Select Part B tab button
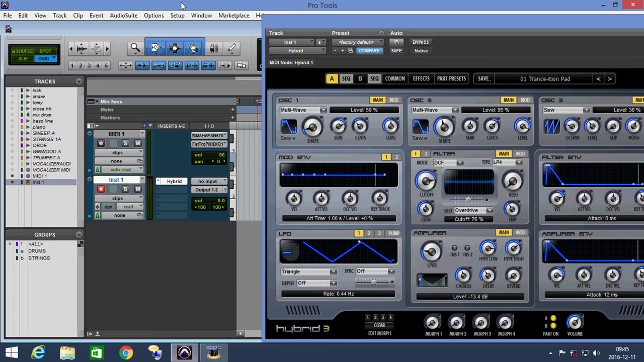 (360, 79)
